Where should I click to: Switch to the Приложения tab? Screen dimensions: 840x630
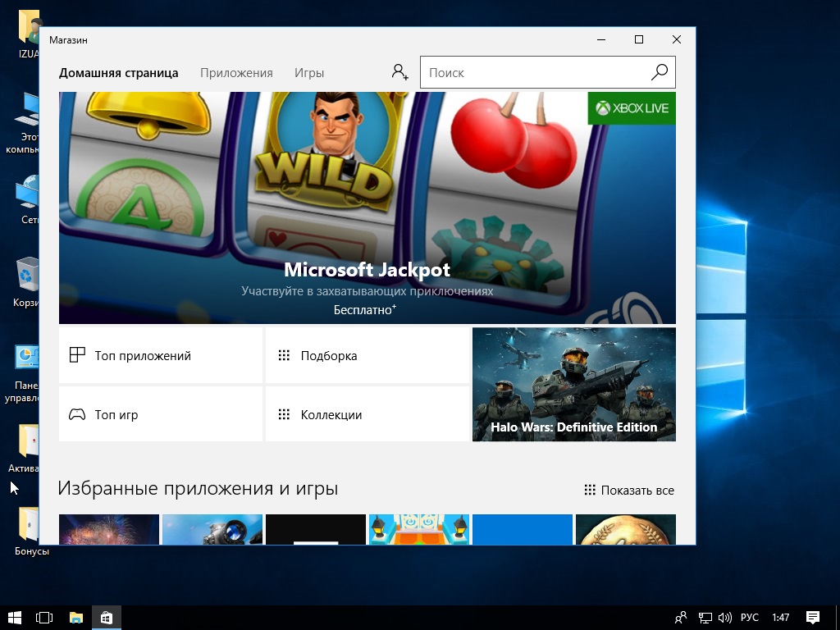coord(236,73)
